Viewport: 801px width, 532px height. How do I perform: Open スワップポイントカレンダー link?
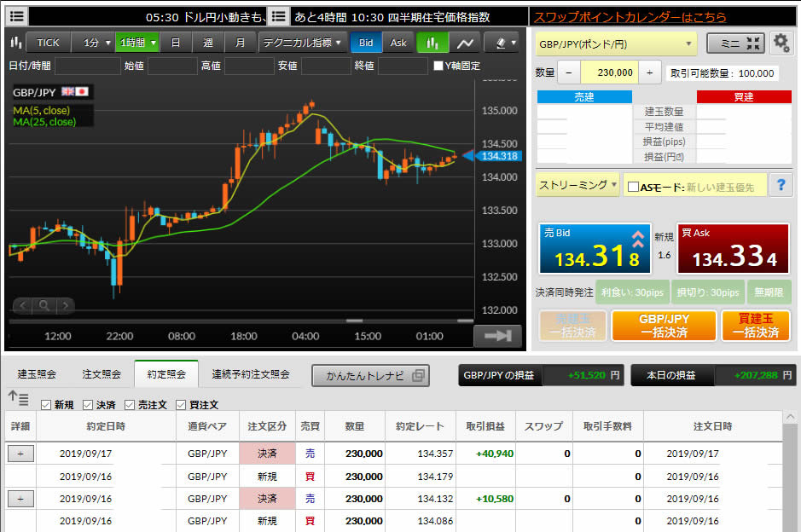tap(630, 17)
